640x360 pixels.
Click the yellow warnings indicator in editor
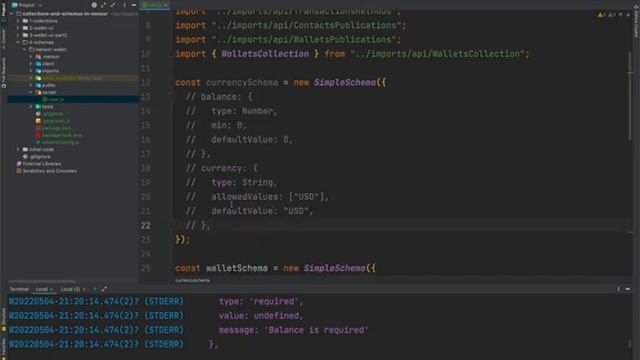[602, 15]
